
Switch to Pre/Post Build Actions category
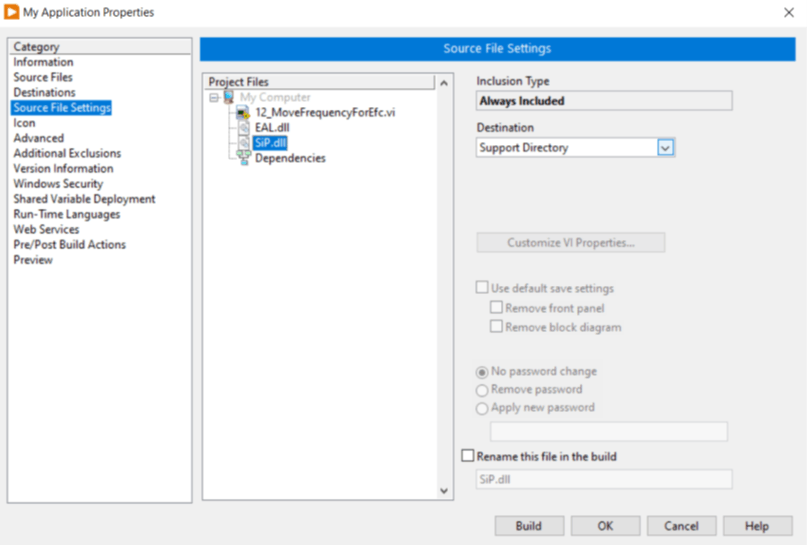(70, 244)
